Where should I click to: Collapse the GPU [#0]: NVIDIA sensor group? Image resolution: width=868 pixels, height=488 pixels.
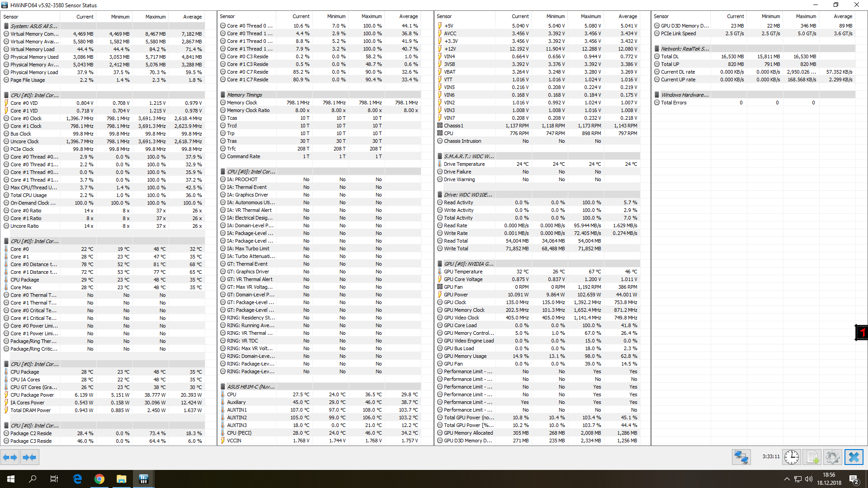(468, 264)
